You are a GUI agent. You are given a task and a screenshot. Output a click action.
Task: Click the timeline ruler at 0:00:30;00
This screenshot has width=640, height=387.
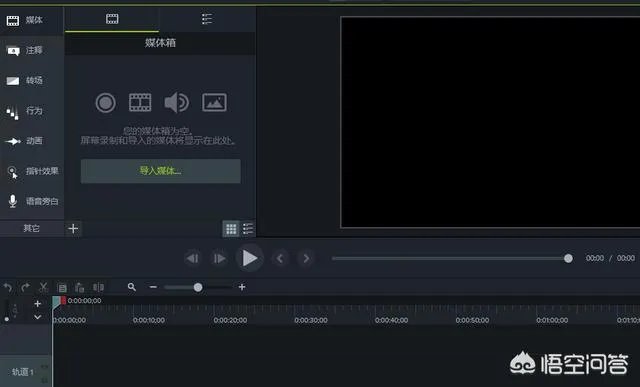[x=311, y=320]
